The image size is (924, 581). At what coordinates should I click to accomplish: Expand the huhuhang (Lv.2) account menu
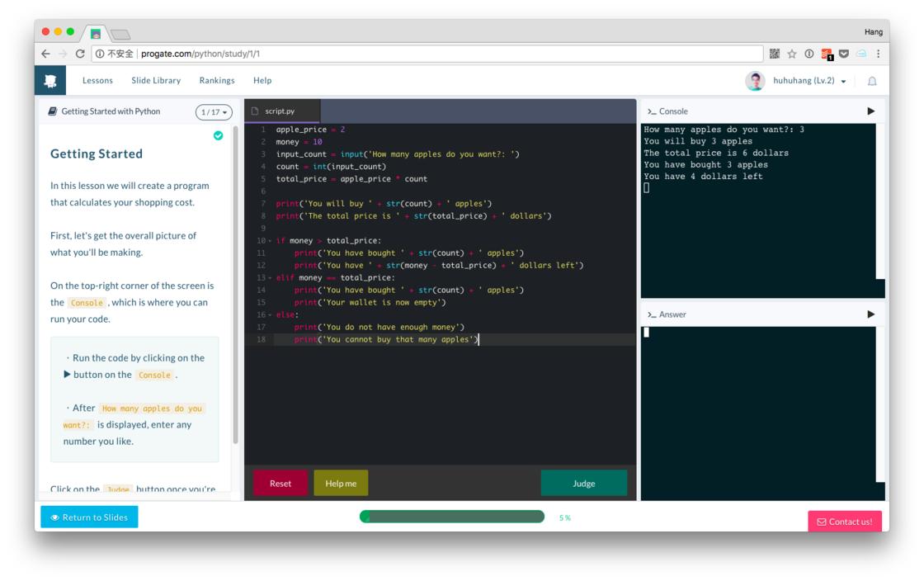point(809,81)
